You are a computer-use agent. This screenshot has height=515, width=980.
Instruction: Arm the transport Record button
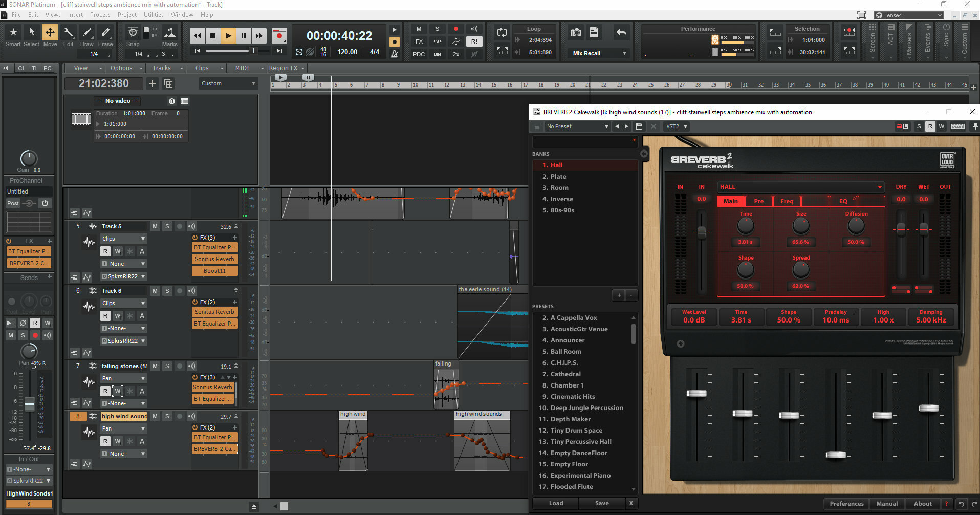click(279, 36)
